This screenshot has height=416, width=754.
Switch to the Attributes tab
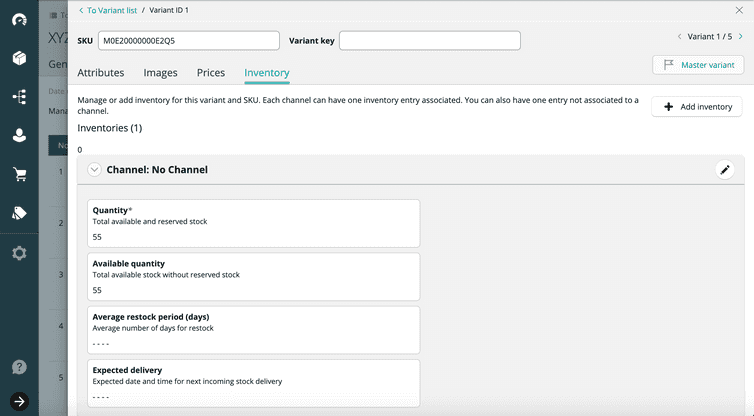[x=100, y=73]
